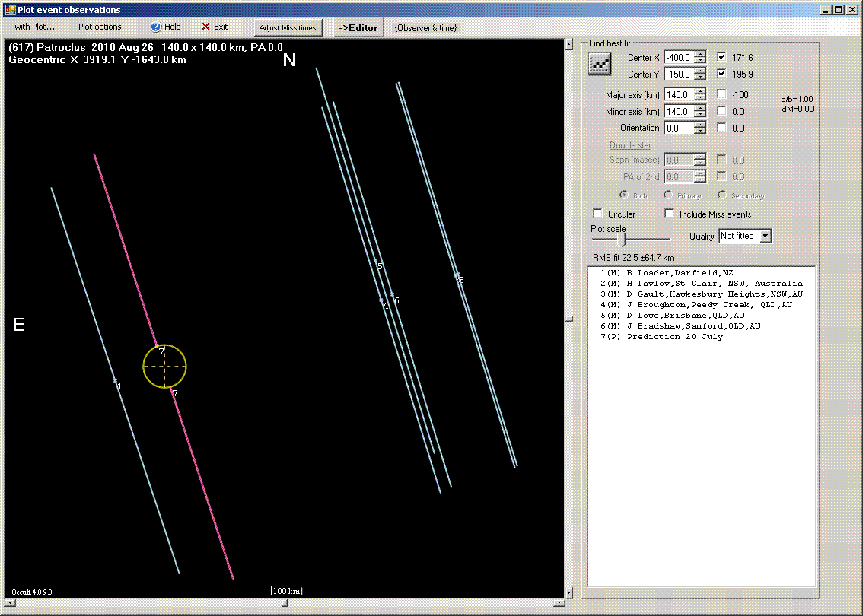Click the Minor axis input field
Screen dimensions: 863x616
coord(679,111)
